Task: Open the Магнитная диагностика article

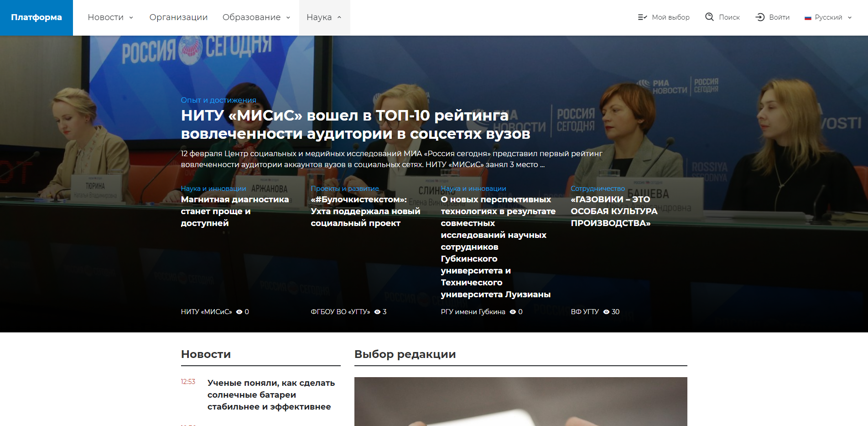Action: (x=234, y=211)
